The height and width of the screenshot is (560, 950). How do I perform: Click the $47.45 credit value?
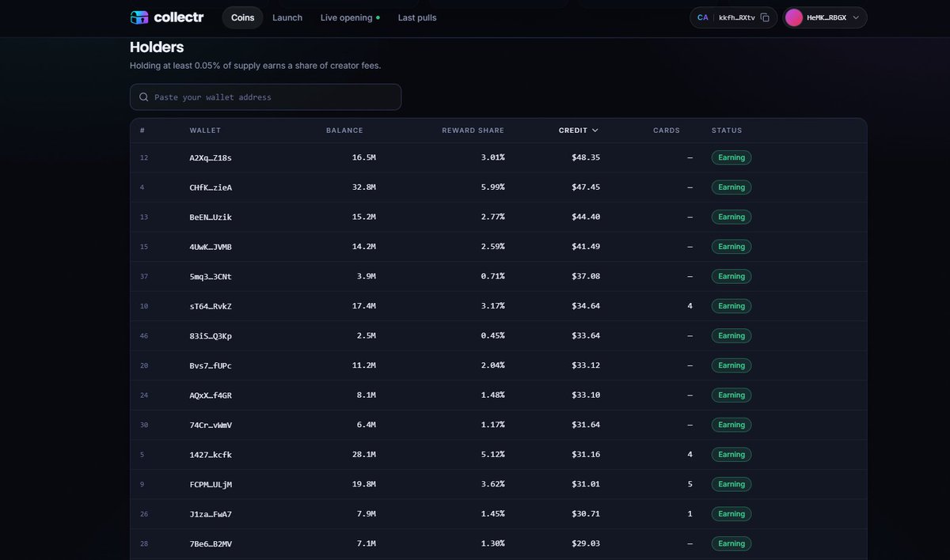pos(586,187)
